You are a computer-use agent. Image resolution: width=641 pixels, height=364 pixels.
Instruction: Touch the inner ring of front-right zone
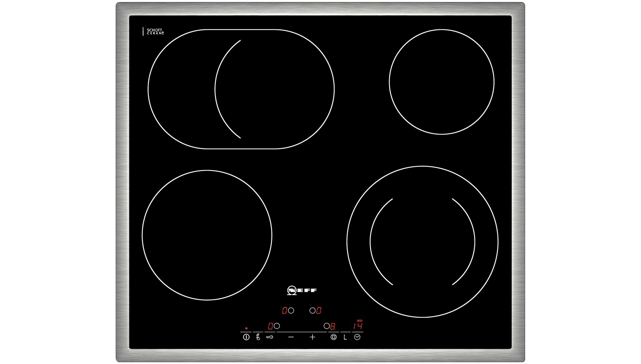pos(422,242)
